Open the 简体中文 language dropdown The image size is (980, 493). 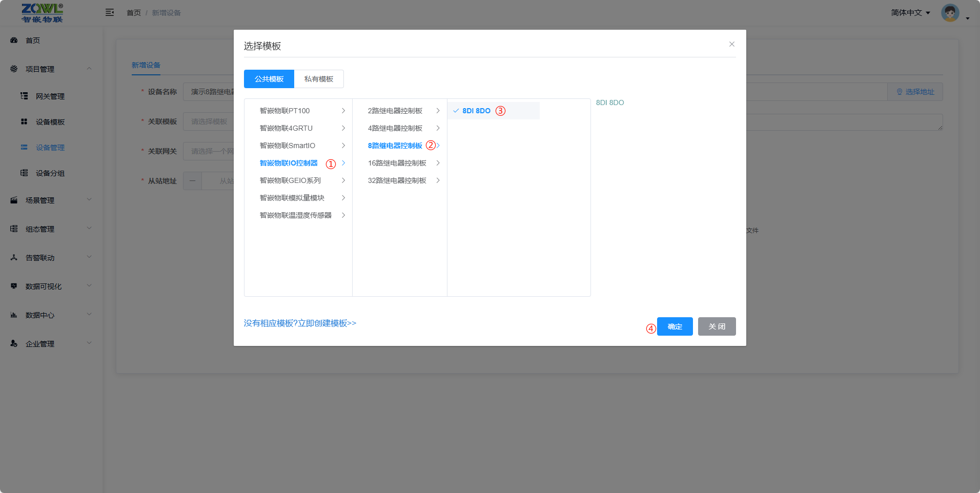[x=910, y=13]
